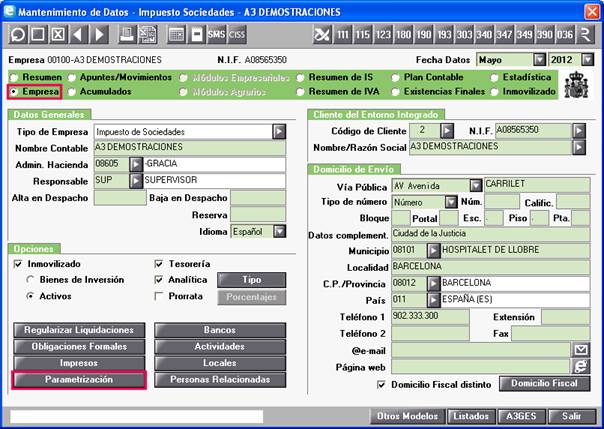Click the printer toolbar icon

(127, 35)
